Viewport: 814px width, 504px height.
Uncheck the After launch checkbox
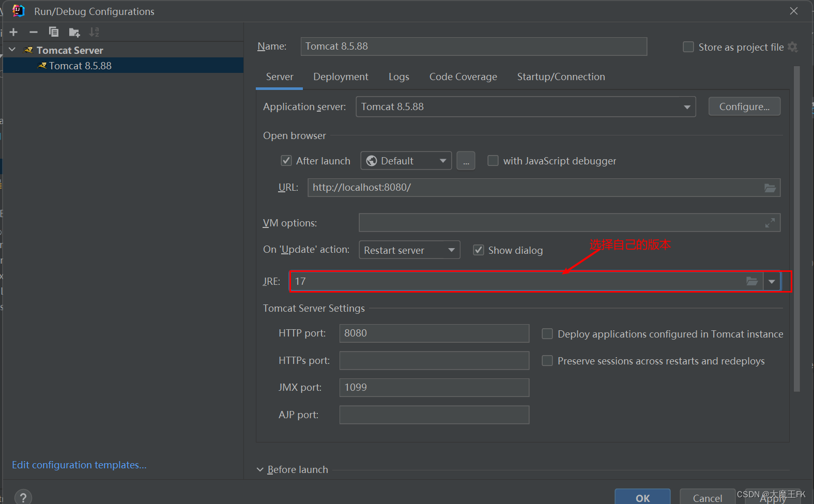click(286, 161)
